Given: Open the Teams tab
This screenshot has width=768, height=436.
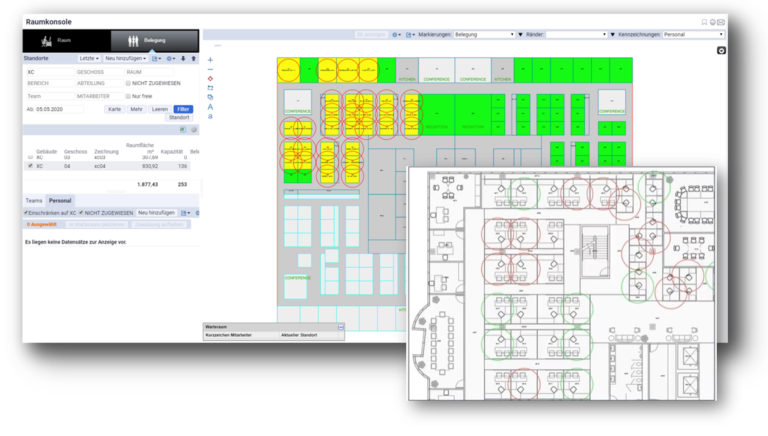Looking at the screenshot, I should click(34, 201).
